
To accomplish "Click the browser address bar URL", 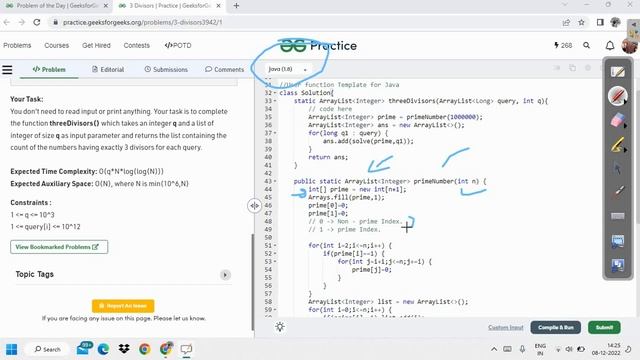I will 142,22.
